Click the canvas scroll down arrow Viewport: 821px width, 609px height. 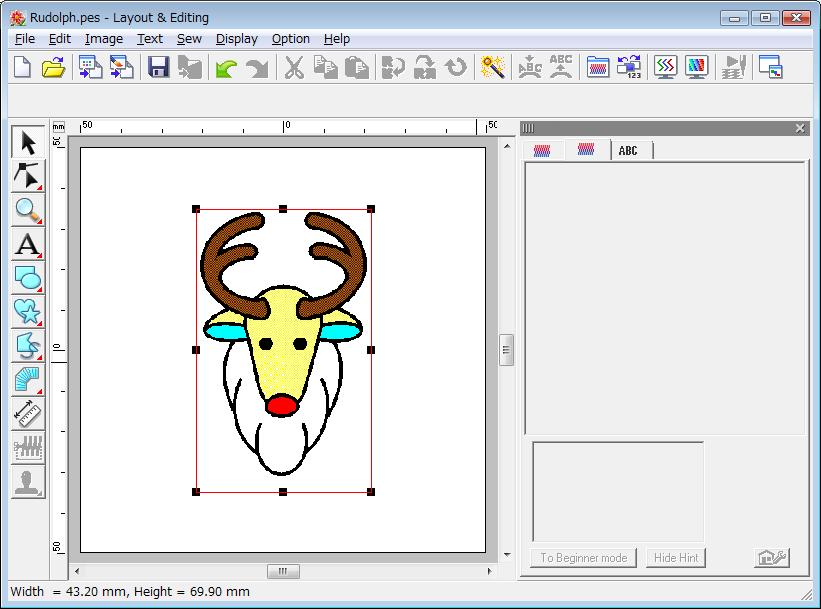[x=507, y=555]
